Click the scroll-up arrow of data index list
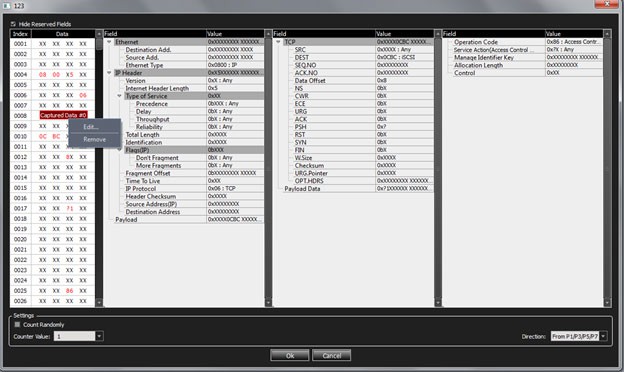This screenshot has height=372, width=624. [x=99, y=34]
